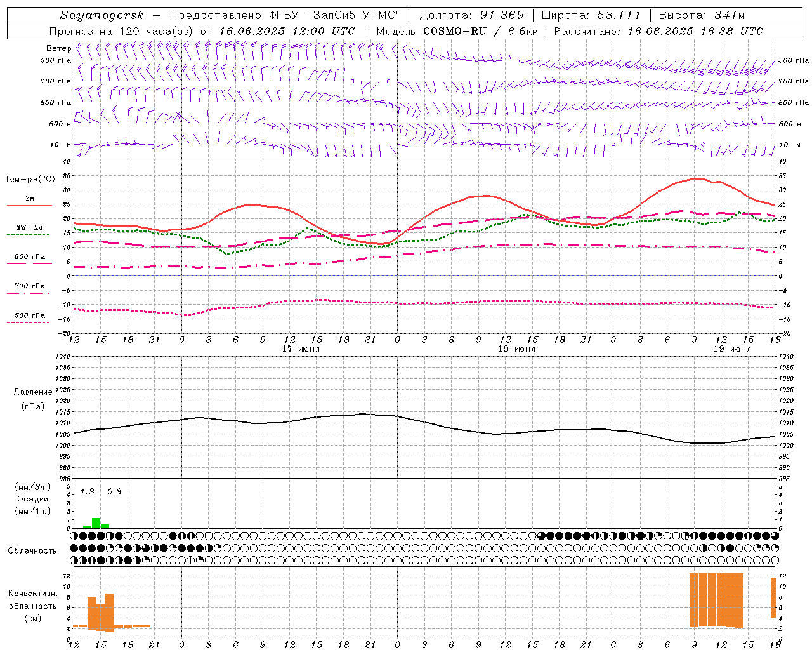The width and height of the screenshot is (812, 650).
Task: Select the "(гПа)" unit under Давление
Action: [x=32, y=406]
